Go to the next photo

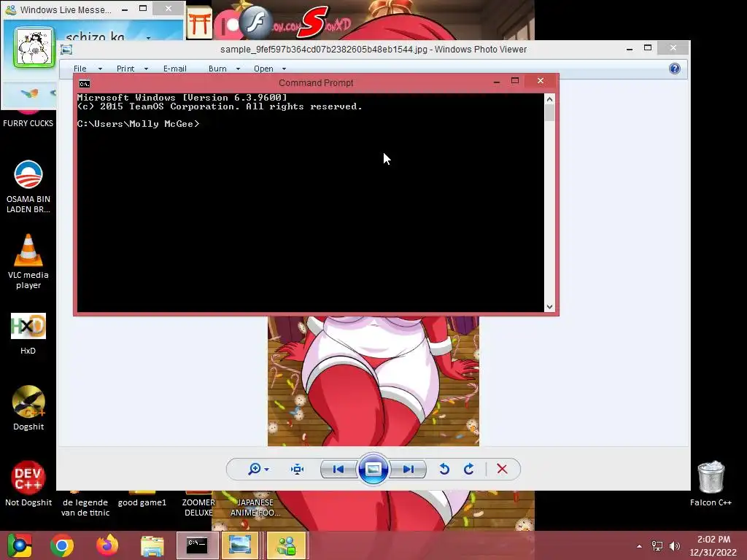(x=408, y=469)
